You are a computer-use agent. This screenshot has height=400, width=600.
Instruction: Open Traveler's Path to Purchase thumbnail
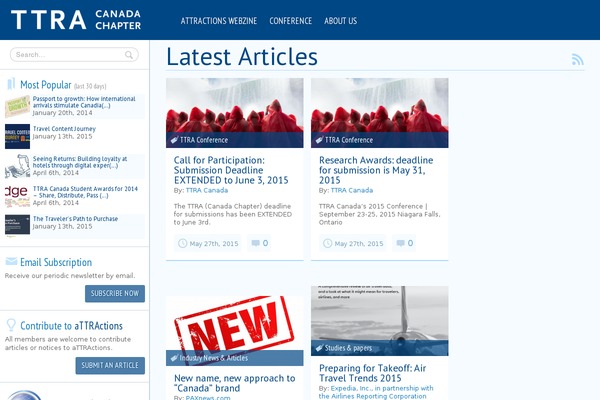pos(17,225)
